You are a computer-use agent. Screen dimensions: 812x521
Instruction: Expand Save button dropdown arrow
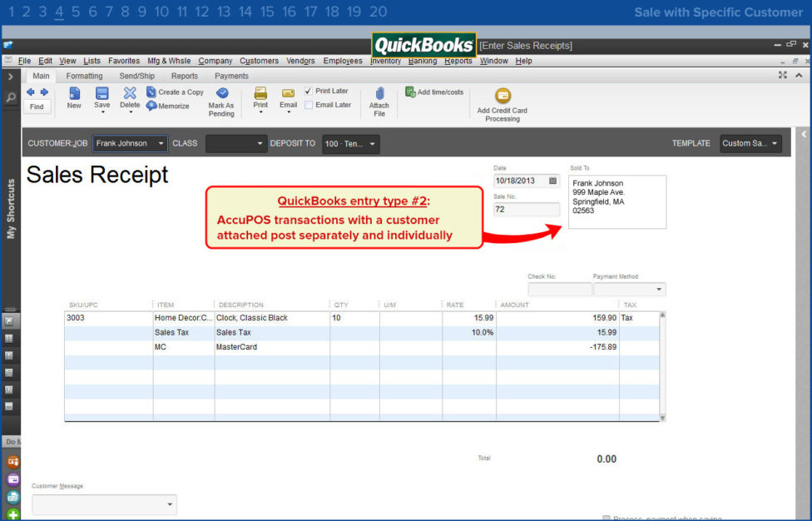pos(102,112)
